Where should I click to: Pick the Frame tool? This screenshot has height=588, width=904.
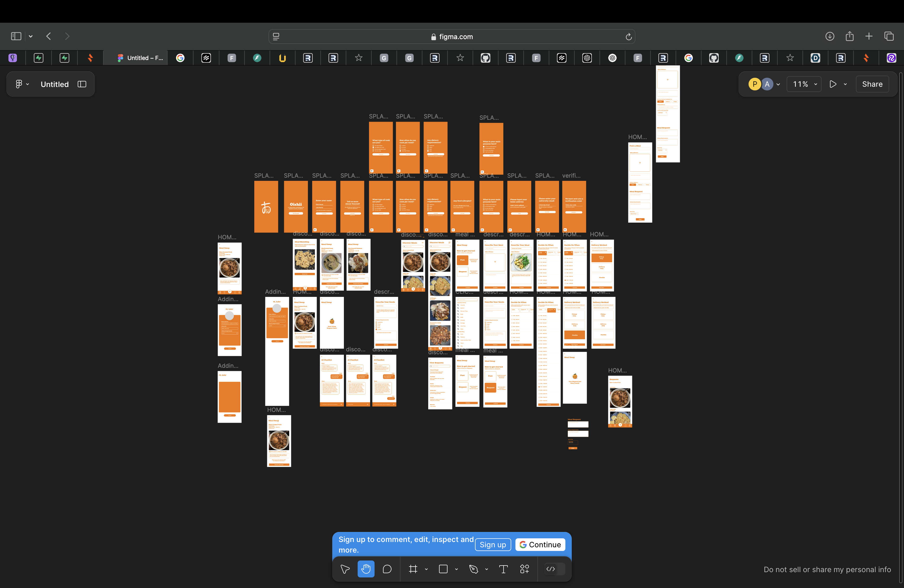tap(413, 569)
